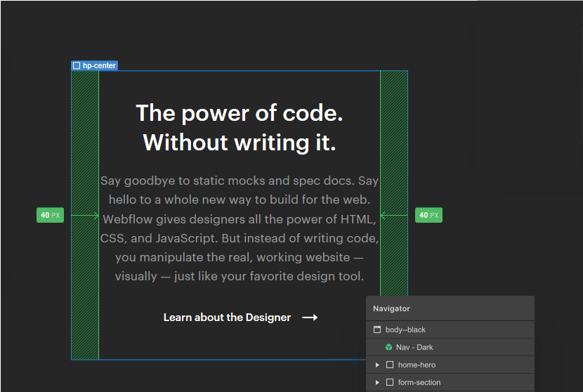
Task: Click the "Say goodbye to static mocks" paragraph
Action: (x=240, y=228)
